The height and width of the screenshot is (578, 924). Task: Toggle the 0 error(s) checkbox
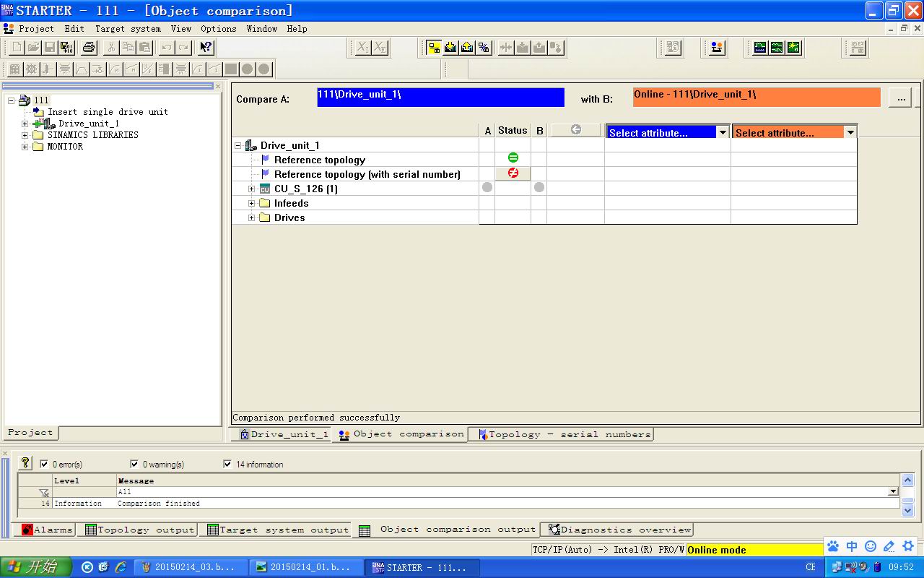click(45, 464)
